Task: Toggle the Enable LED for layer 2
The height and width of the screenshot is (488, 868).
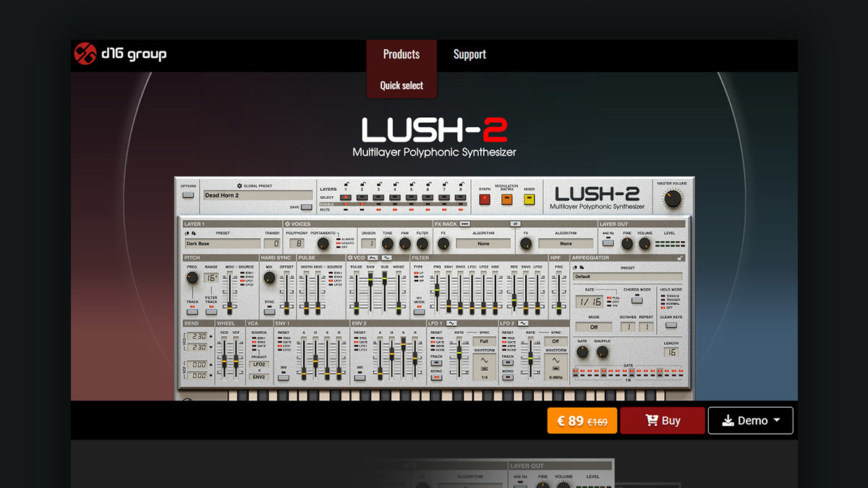Action: 362,204
